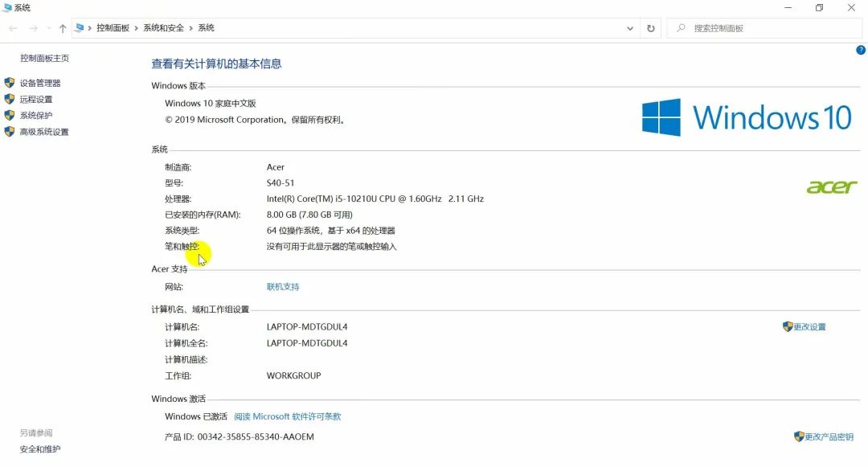Click the copyright line © 2019 Microsoft Corporation
The image size is (868, 467).
(x=256, y=120)
